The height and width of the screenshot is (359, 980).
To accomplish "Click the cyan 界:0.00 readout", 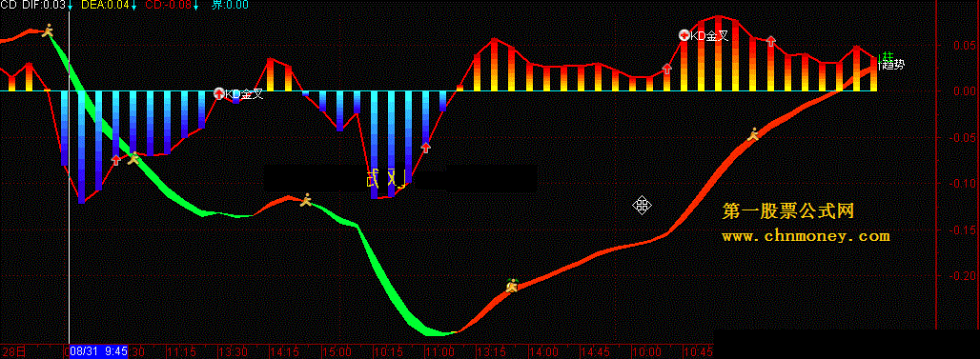I will point(230,5).
